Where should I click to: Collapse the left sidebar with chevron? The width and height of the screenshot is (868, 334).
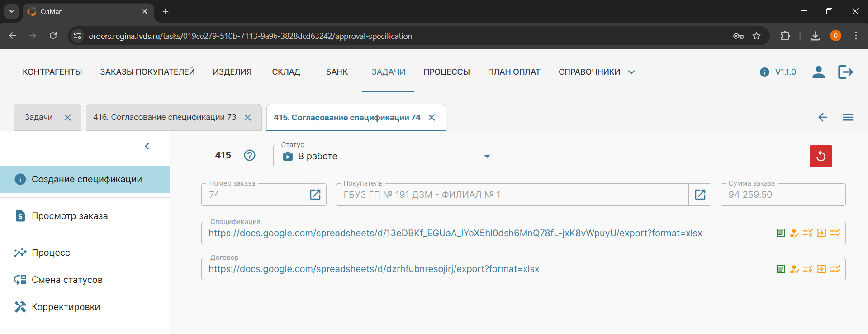click(x=147, y=146)
